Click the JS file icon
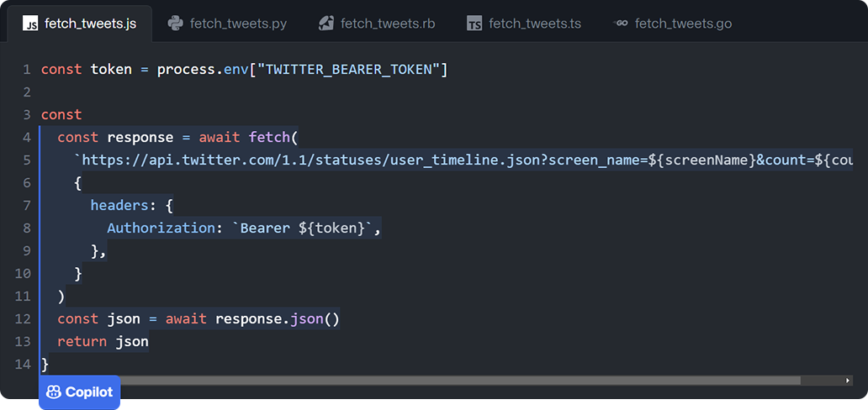868x410 pixels. [30, 24]
